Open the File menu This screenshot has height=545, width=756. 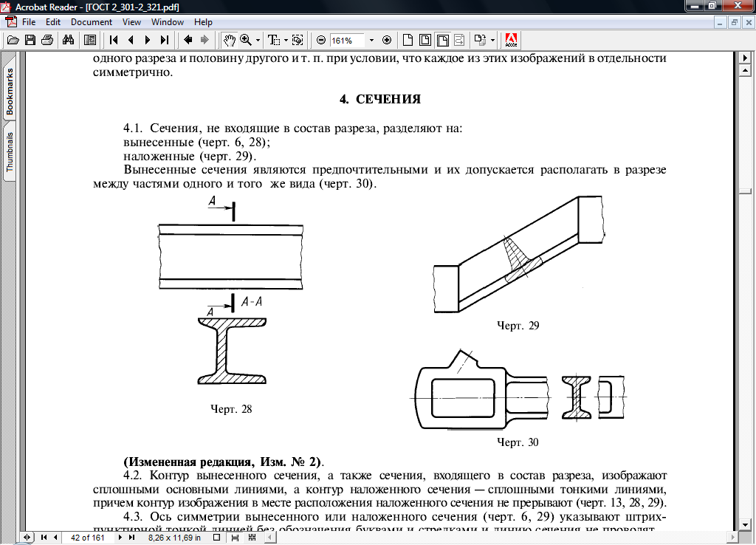(29, 22)
